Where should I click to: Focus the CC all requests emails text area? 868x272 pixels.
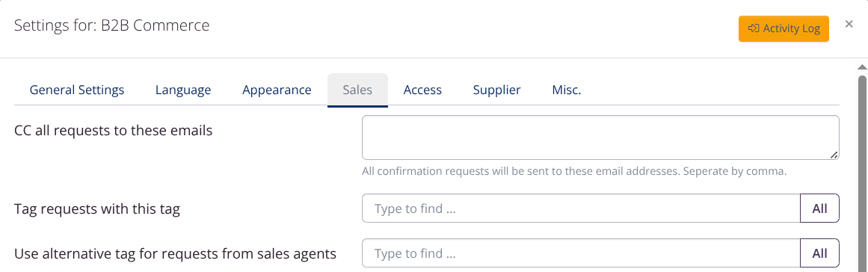pos(600,137)
